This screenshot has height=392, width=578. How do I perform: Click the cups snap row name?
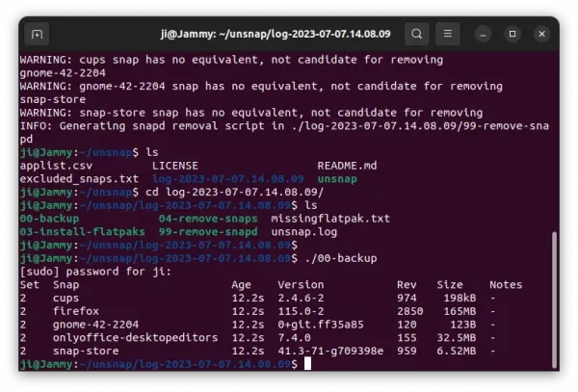pos(66,298)
